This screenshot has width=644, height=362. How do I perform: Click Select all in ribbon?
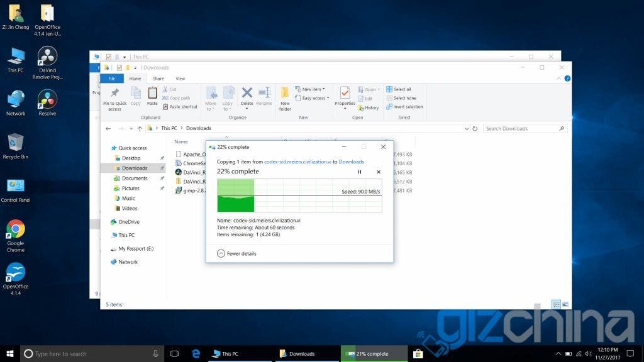click(398, 89)
